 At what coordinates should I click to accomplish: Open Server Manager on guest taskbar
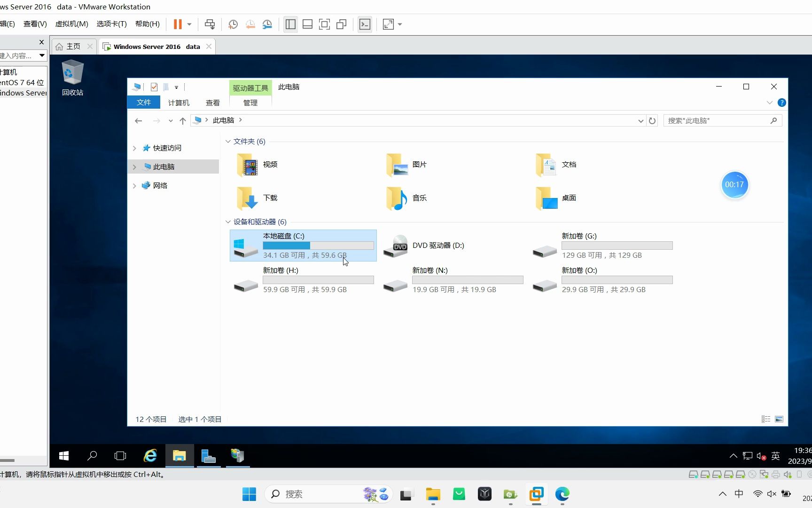(208, 456)
